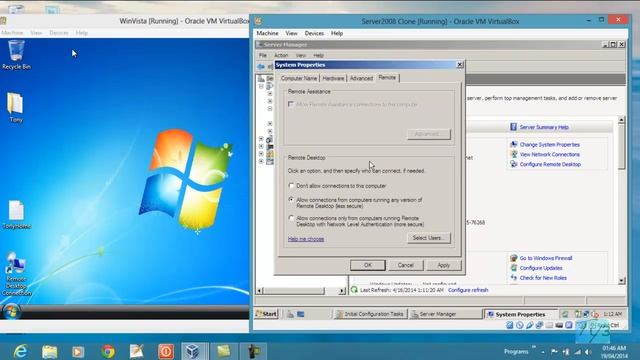
Task: Click the Server Manager back arrow icon
Action: pyautogui.click(x=261, y=67)
